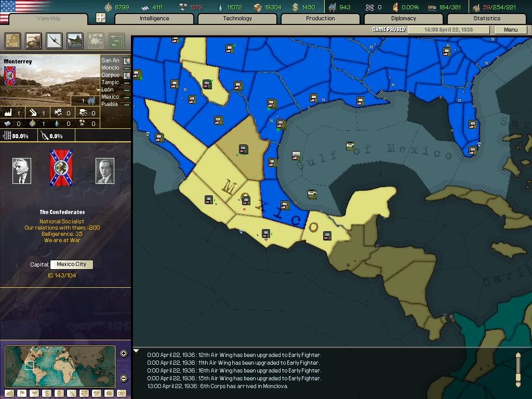Show air units list with plane icon
Image resolution: width=532 pixels, height=399 pixels.
(54, 41)
